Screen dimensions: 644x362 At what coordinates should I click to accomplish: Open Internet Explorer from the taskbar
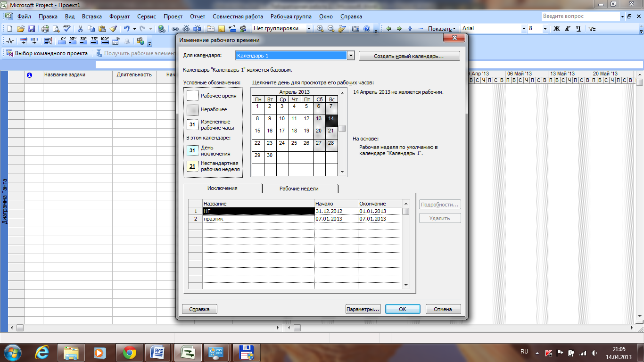[x=42, y=352]
